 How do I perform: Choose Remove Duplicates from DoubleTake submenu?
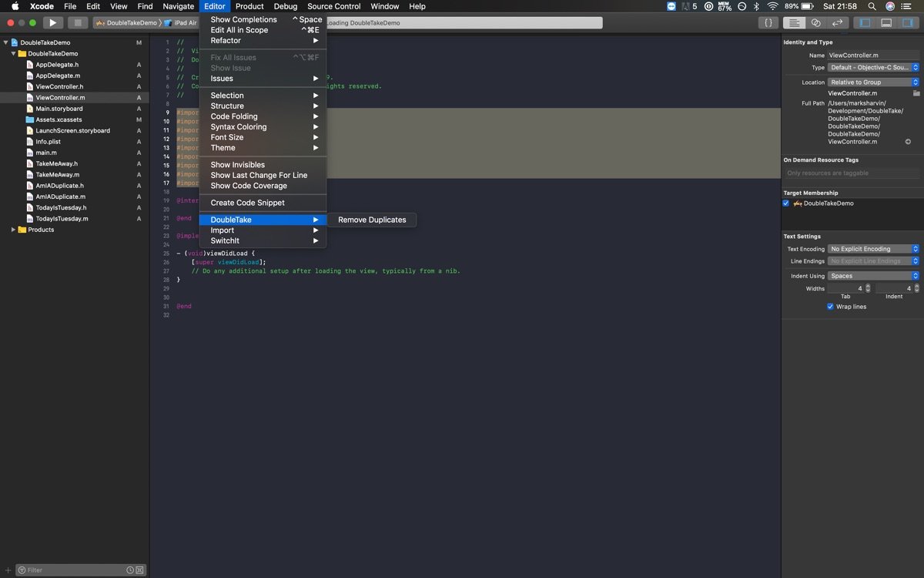(372, 220)
